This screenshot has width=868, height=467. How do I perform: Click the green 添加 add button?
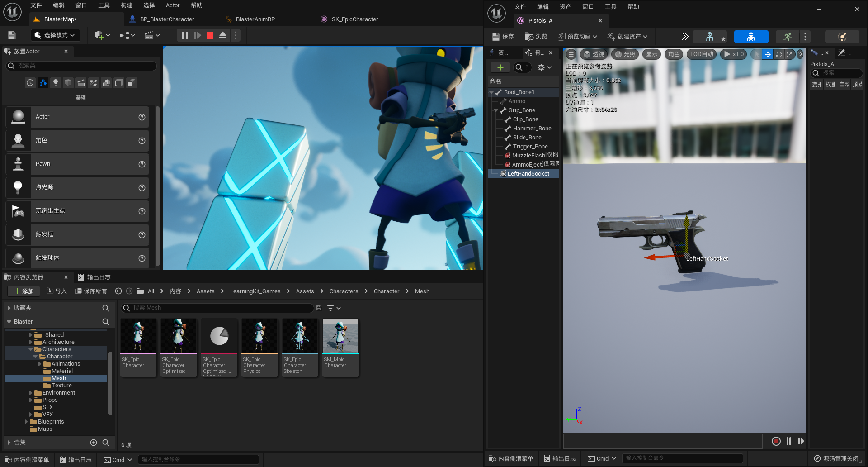[x=24, y=291]
